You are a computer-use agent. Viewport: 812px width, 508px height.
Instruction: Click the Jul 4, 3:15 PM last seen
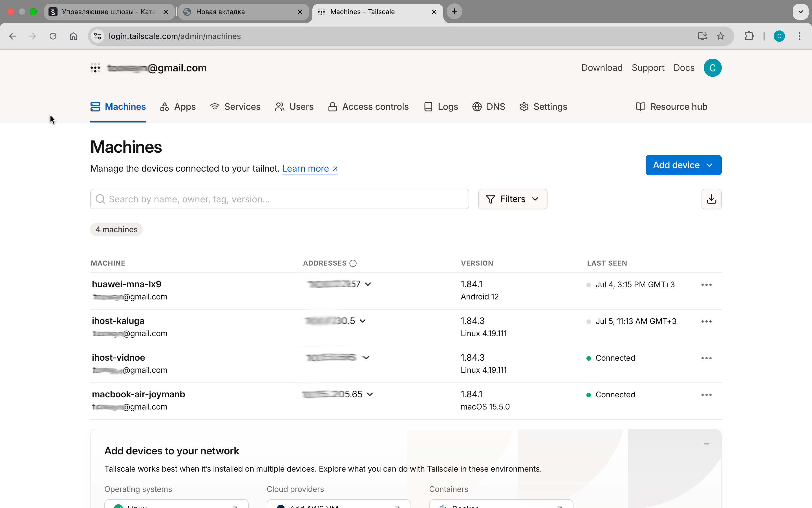(x=635, y=284)
